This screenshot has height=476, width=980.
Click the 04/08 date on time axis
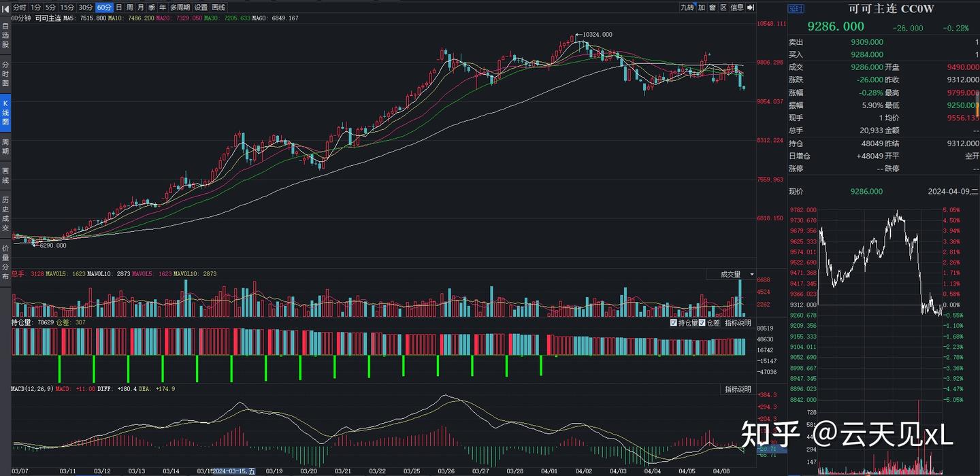pyautogui.click(x=721, y=471)
